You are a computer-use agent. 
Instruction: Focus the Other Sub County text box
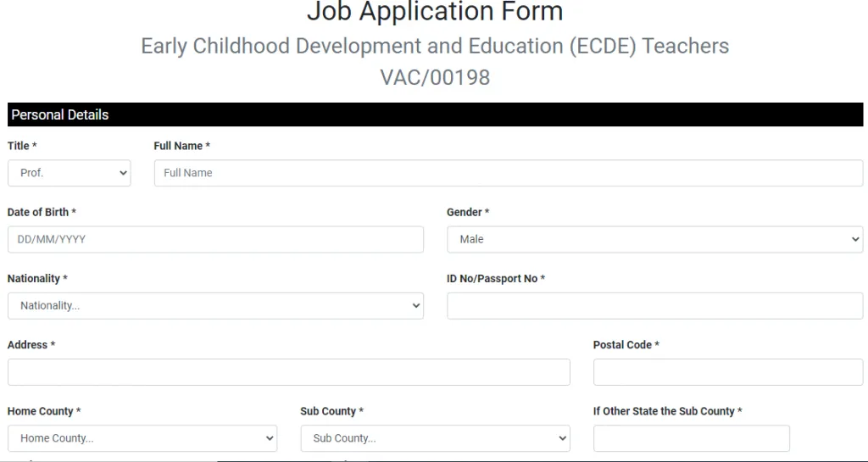(691, 438)
